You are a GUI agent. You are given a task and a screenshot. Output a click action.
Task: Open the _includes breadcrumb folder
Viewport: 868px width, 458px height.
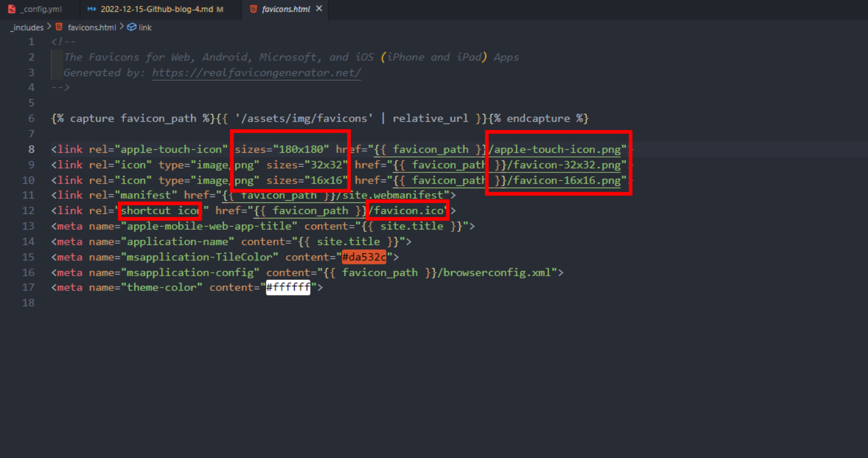point(27,27)
